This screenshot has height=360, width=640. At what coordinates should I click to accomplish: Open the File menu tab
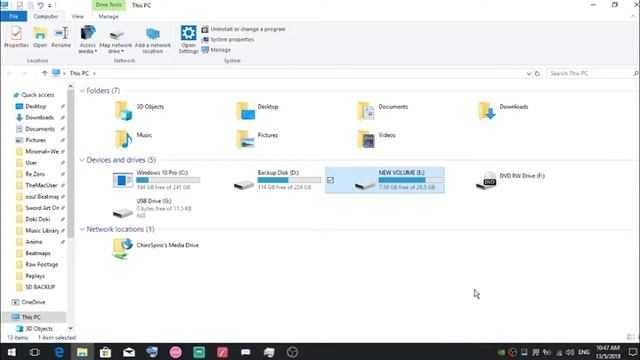(13, 16)
